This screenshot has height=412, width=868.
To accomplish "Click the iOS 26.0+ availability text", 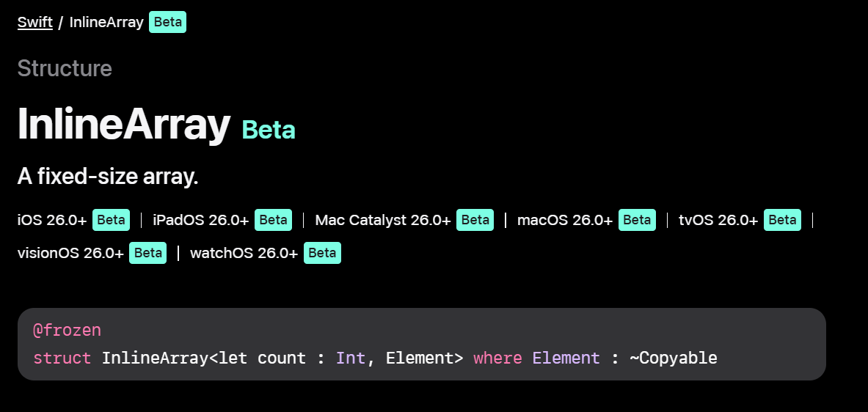I will click(52, 220).
